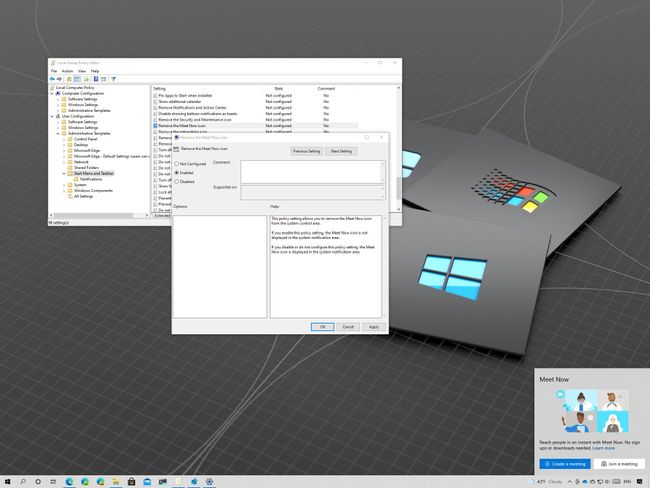650x488 pixels.
Task: Click the Next Setting button
Action: pyautogui.click(x=341, y=151)
